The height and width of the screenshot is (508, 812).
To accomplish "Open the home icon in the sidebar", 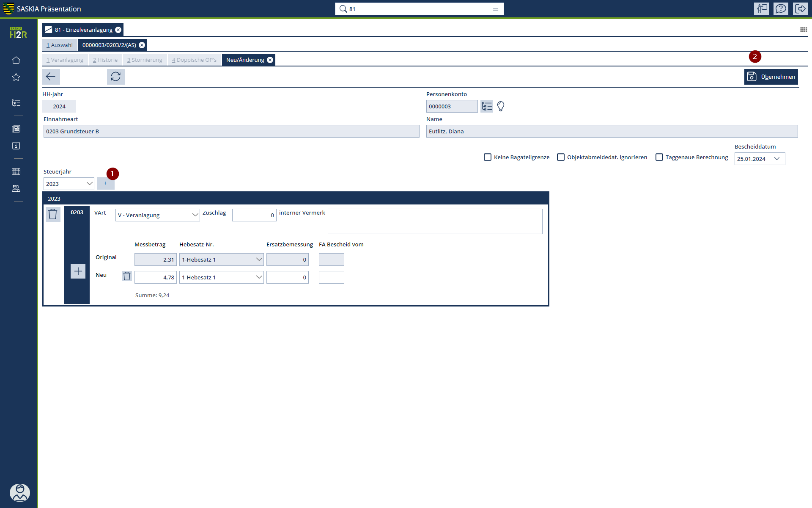I will coord(16,60).
